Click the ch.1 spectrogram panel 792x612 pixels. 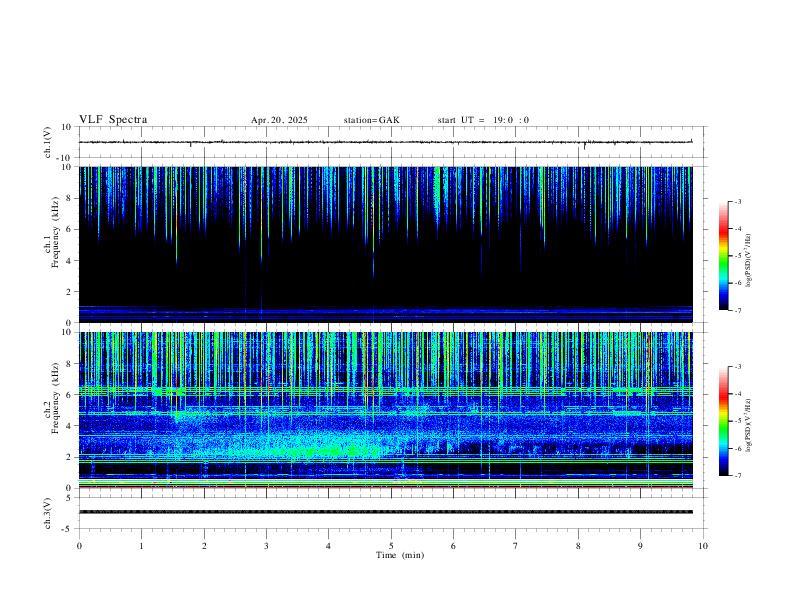coord(386,244)
